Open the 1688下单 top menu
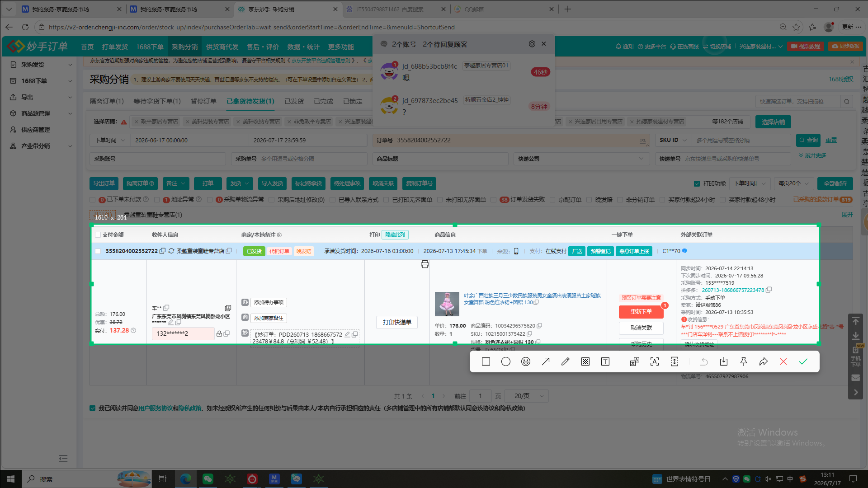Screen dimensions: 868x488 150,47
